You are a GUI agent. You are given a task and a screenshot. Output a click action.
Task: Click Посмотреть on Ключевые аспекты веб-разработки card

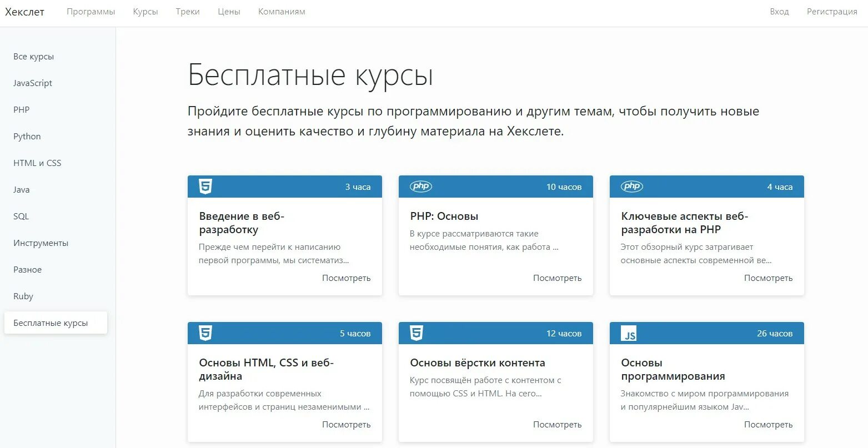coord(769,278)
